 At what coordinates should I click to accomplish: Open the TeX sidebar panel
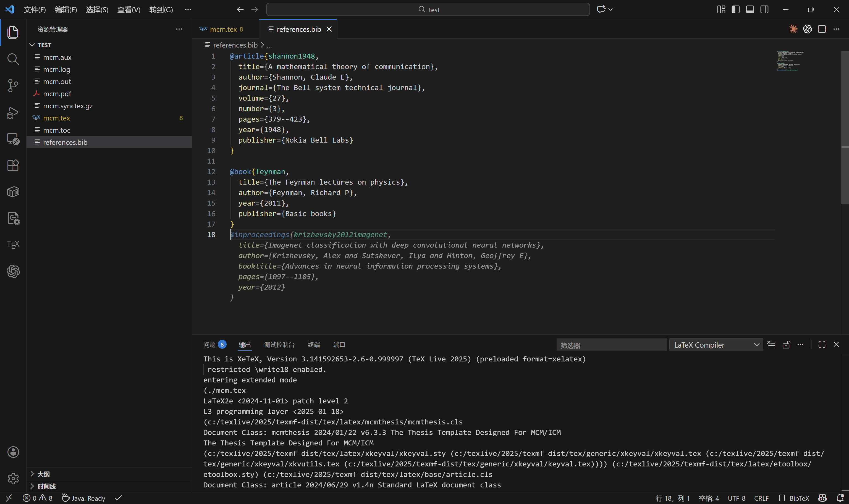pyautogui.click(x=13, y=245)
